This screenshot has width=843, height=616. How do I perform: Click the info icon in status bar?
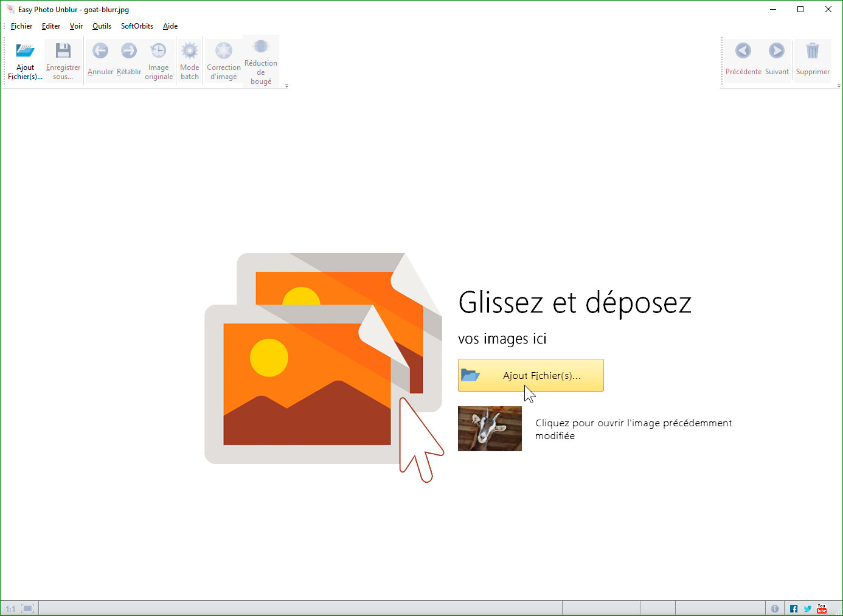[775, 609]
